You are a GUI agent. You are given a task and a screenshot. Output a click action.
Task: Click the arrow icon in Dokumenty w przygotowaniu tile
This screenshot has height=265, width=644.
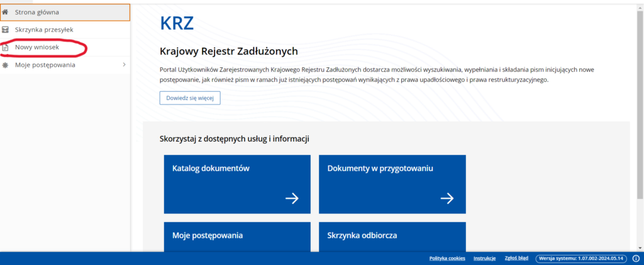coord(447,198)
